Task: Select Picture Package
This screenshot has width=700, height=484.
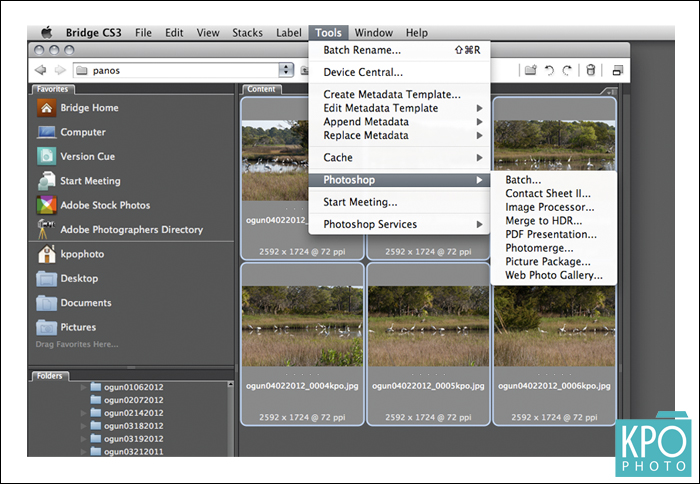Action: pos(554,262)
